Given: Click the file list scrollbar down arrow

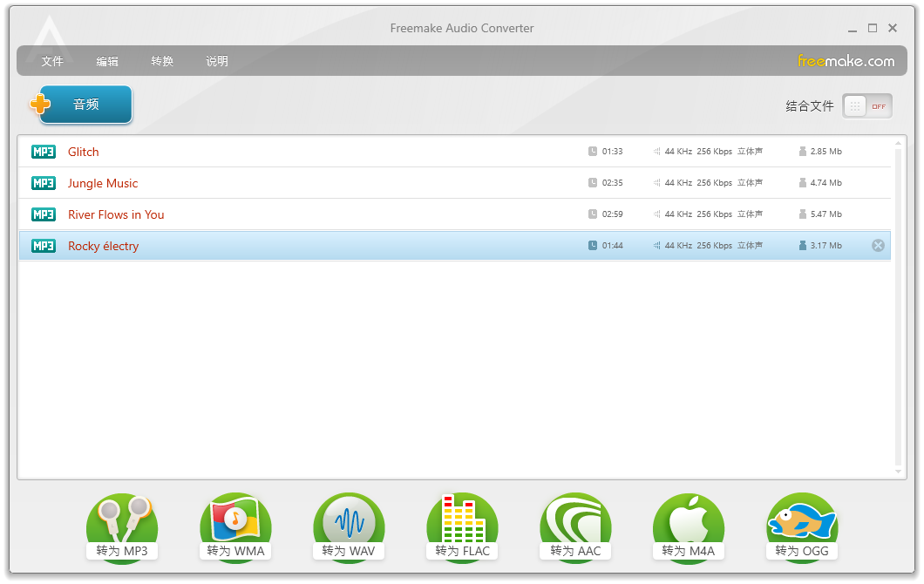Looking at the screenshot, I should point(899,472).
